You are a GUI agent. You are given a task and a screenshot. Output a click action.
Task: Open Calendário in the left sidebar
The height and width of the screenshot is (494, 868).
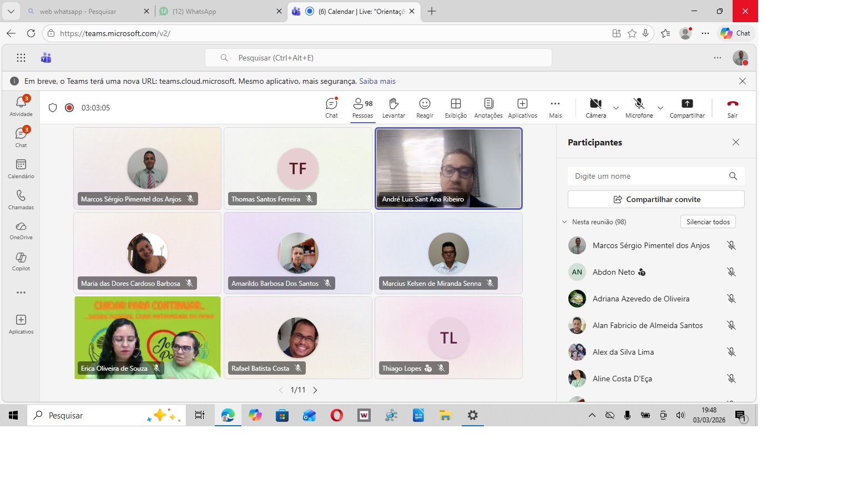click(21, 169)
